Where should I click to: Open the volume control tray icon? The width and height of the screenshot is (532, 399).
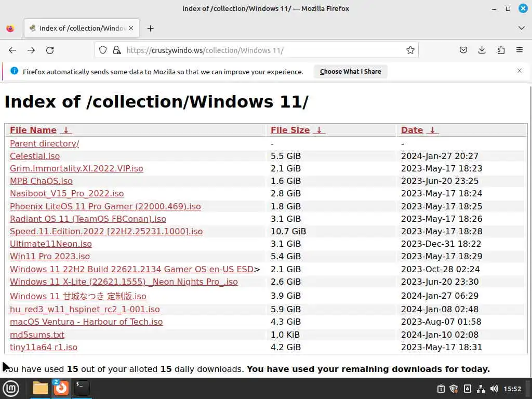495,389
